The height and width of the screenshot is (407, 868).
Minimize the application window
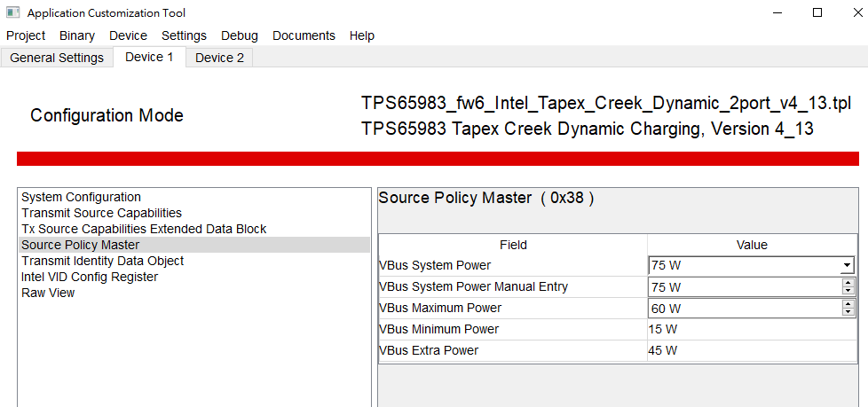coord(777,12)
